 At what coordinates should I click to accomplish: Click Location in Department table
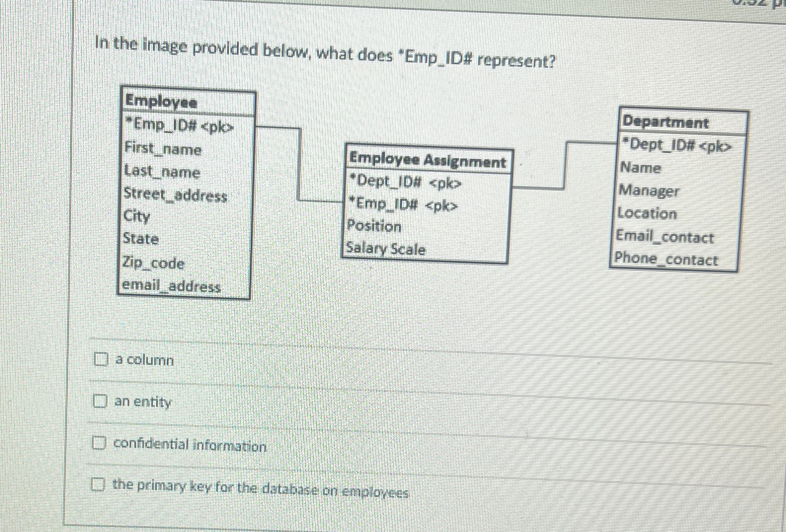(647, 213)
